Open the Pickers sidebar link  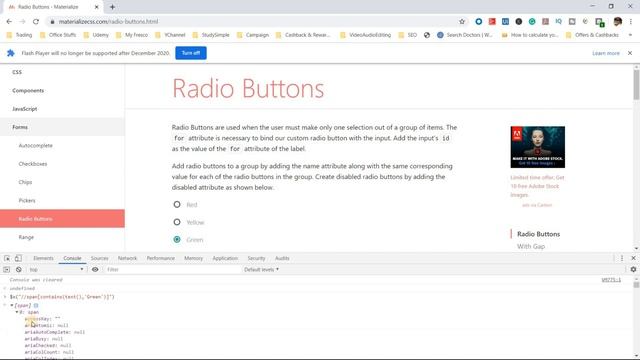click(x=27, y=201)
